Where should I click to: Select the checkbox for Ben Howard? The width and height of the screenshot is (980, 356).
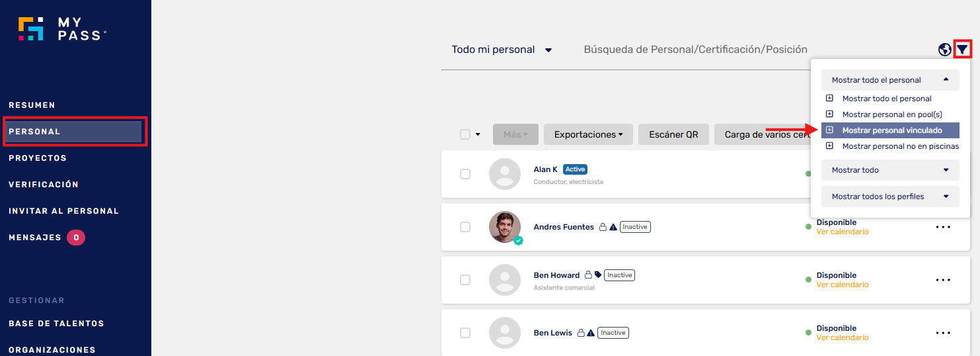(x=465, y=280)
